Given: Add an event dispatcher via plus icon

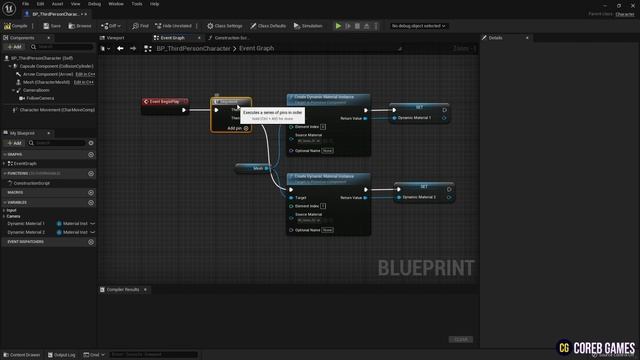Looking at the screenshot, I should tap(91, 242).
